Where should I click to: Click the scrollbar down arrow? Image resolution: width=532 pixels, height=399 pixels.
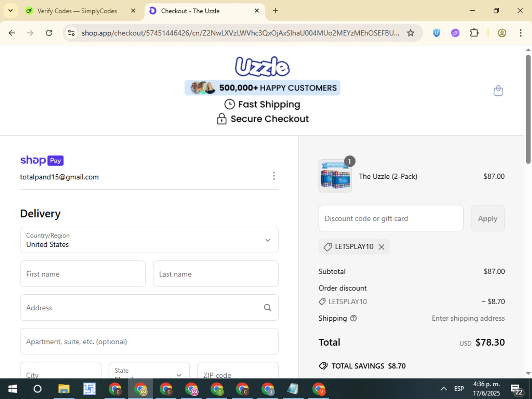tap(528, 373)
